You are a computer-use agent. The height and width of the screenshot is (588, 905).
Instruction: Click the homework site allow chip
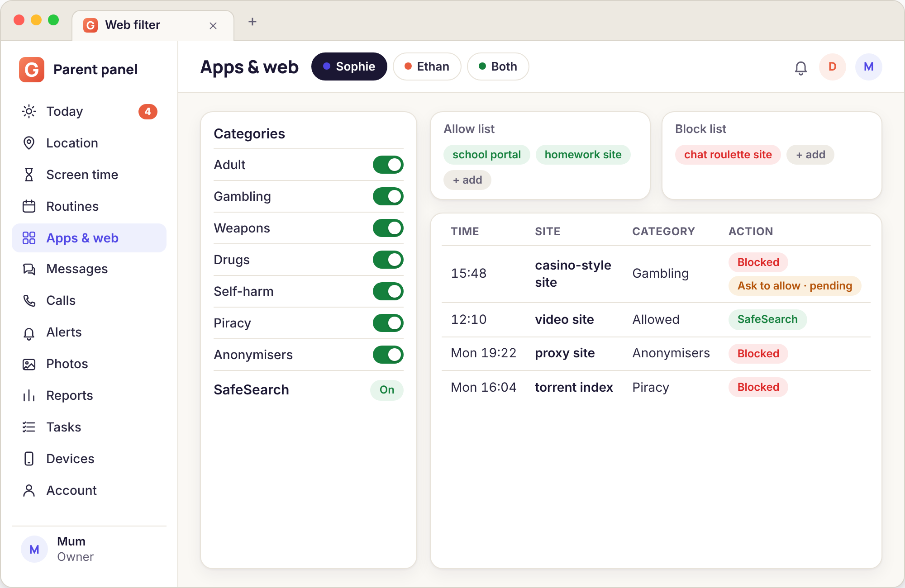pos(583,155)
